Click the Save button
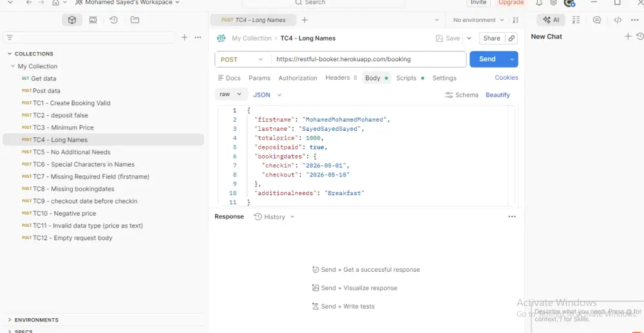This screenshot has width=644, height=333. click(448, 38)
